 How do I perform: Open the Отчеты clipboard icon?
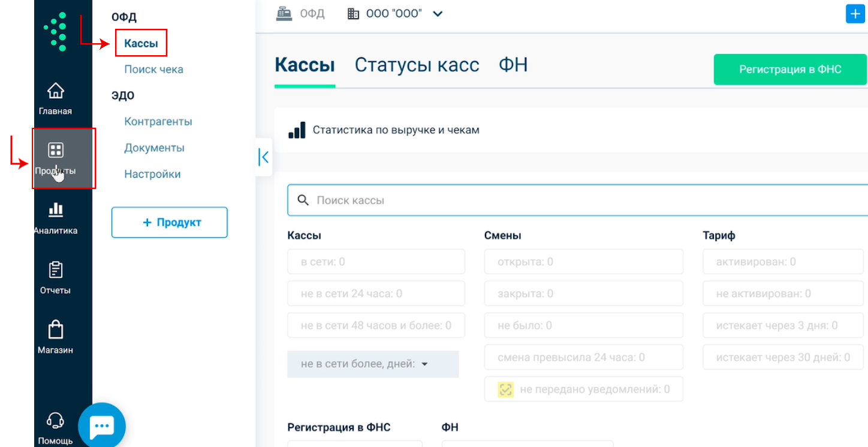(x=55, y=271)
